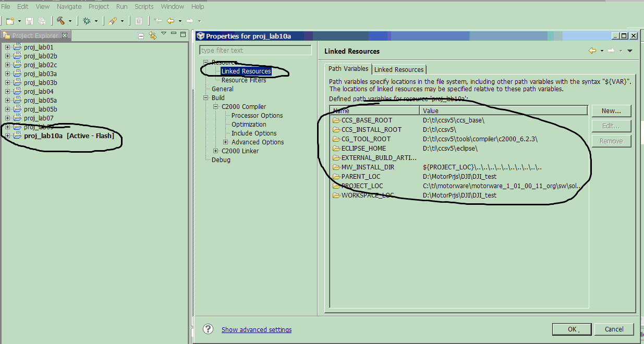Open the hammer build configuration dropdown
The height and width of the screenshot is (344, 644).
70,21
